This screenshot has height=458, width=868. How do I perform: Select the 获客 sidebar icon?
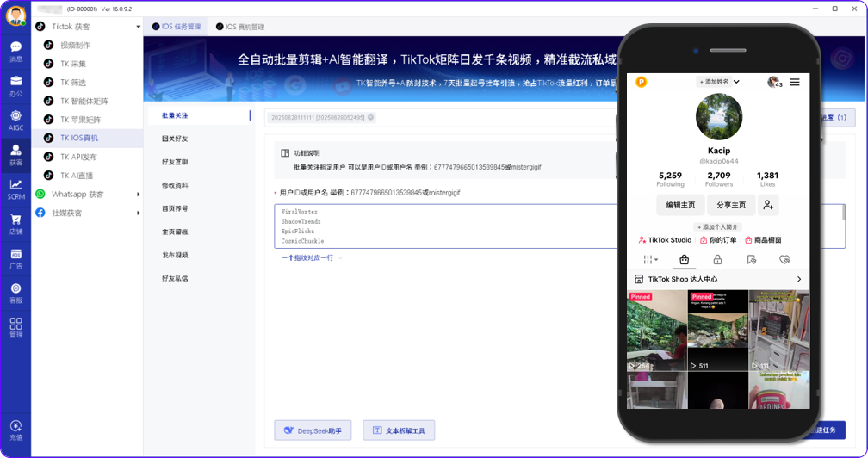16,155
